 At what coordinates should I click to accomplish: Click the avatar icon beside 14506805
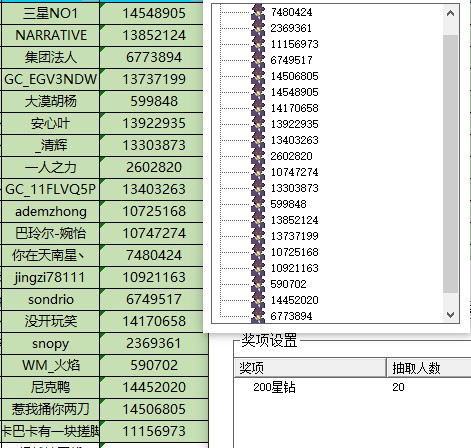click(258, 76)
